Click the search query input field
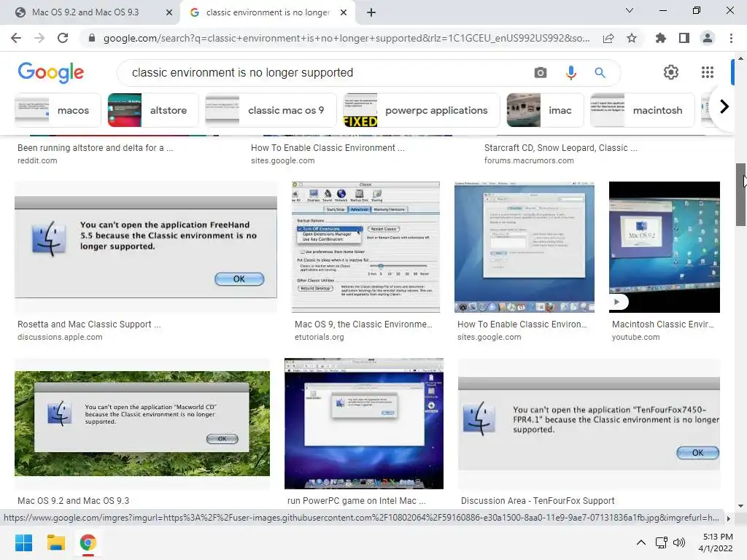 click(324, 72)
